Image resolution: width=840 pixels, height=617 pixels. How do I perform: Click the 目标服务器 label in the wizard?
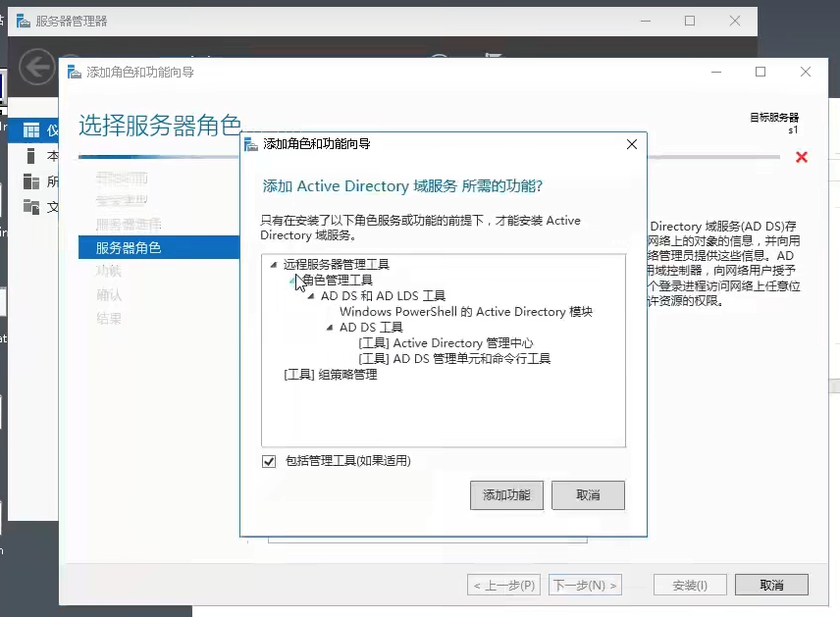[774, 118]
